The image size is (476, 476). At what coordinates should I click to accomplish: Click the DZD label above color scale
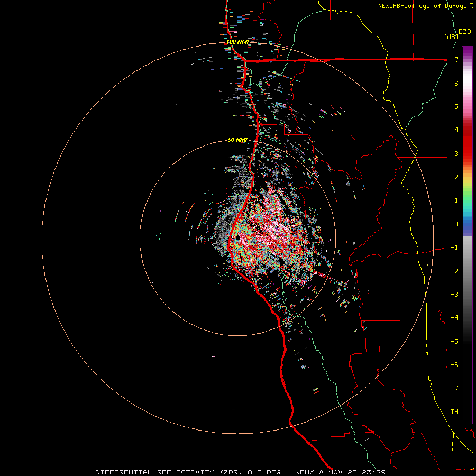[465, 32]
